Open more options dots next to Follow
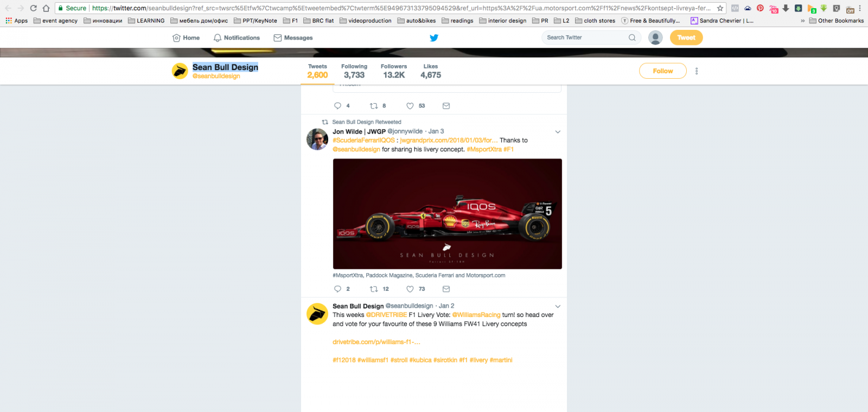Image resolution: width=868 pixels, height=412 pixels. click(x=697, y=71)
